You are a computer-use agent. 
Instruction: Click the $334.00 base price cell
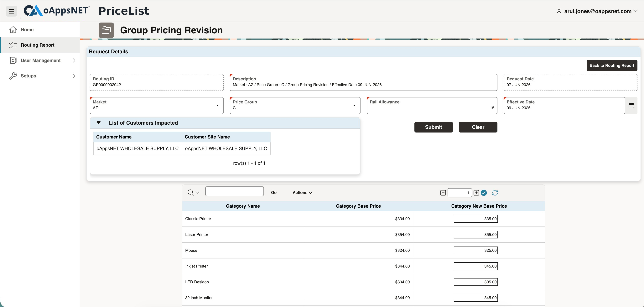click(359, 219)
